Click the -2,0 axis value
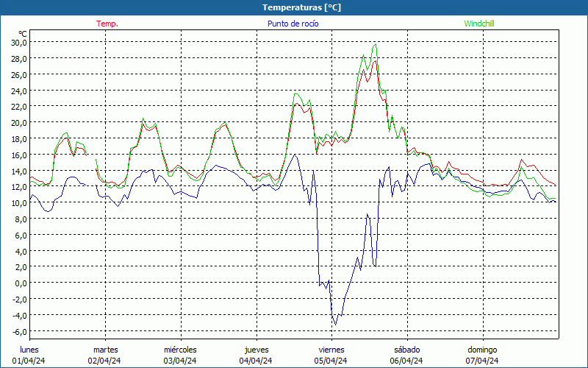The height and width of the screenshot is (368, 588). (20, 300)
